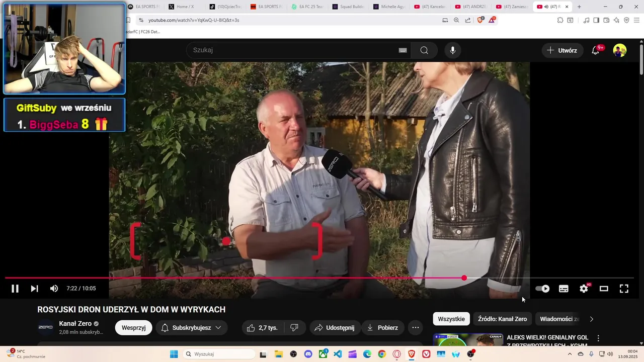
Task: Open options menu for the 'ALEKS WIELKI!' video
Action: tap(598, 338)
